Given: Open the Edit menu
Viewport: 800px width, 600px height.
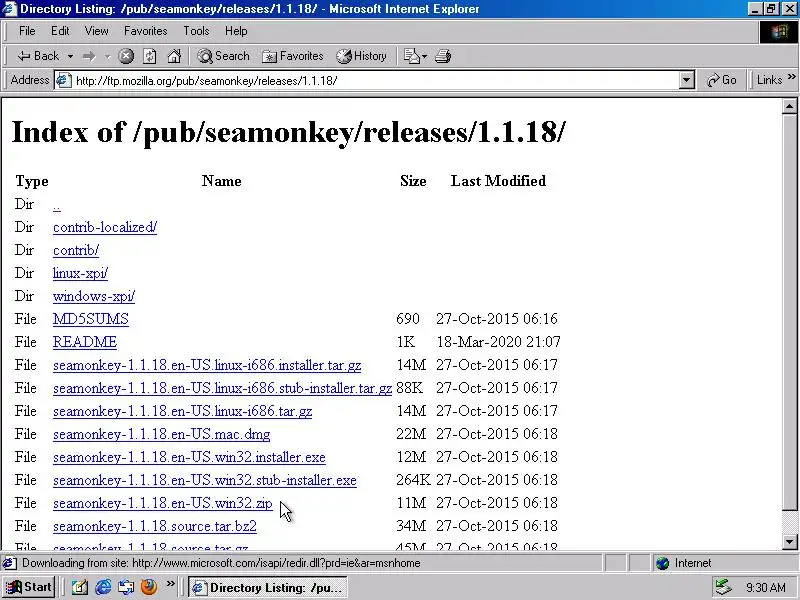Looking at the screenshot, I should (x=60, y=31).
